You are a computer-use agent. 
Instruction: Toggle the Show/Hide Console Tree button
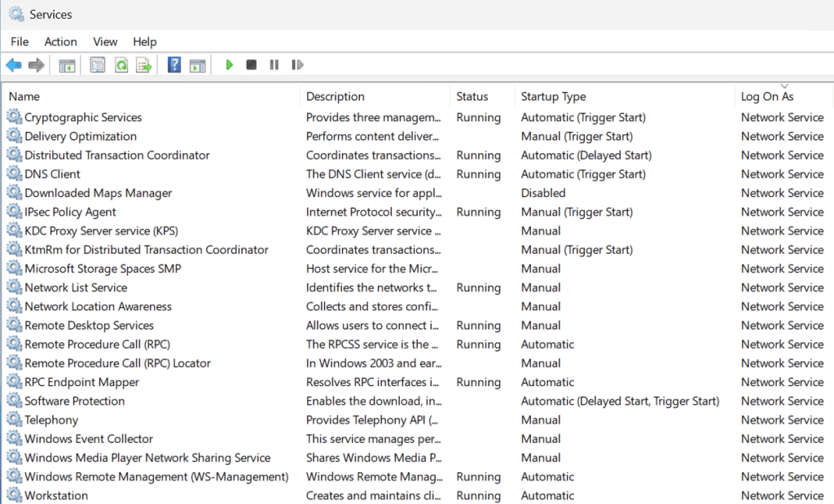(x=68, y=65)
